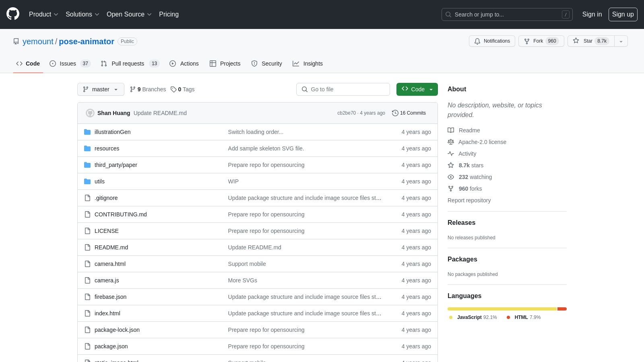
Task: Click the firebase.json file icon
Action: coord(87,297)
